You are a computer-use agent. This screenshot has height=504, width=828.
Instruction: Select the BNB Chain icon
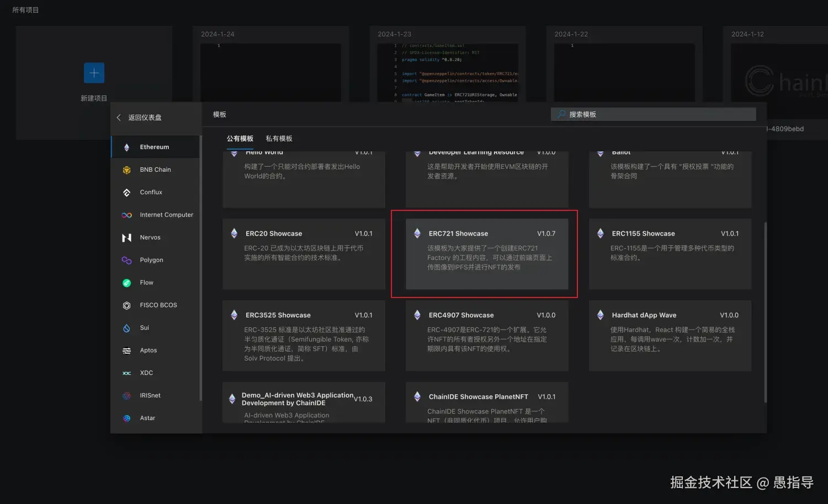click(x=126, y=170)
